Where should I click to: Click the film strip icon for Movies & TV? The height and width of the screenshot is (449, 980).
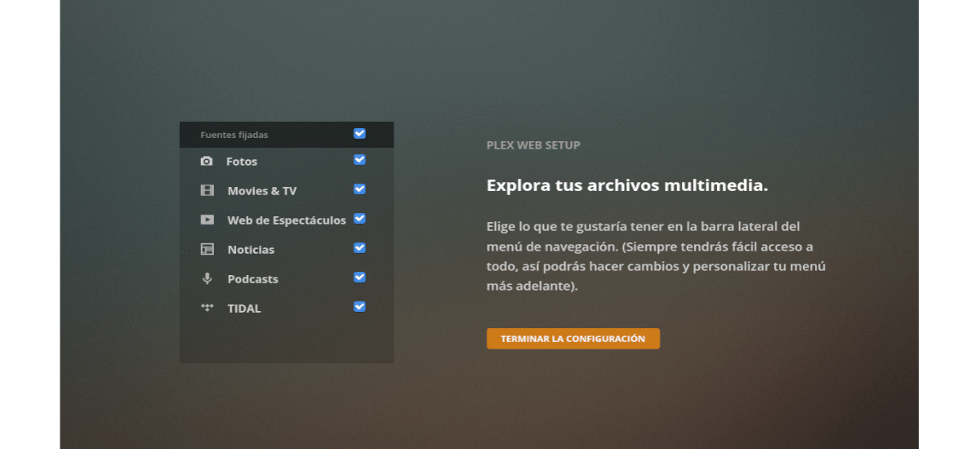207,191
